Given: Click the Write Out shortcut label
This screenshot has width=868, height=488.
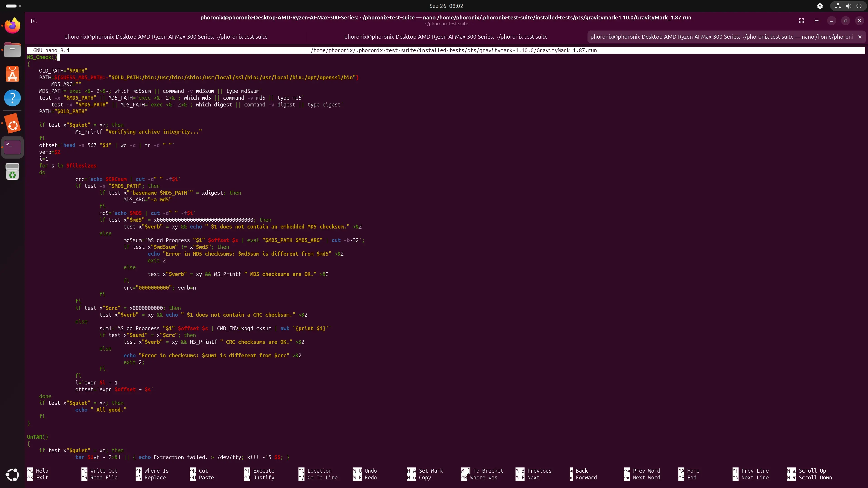Looking at the screenshot, I should [x=104, y=471].
